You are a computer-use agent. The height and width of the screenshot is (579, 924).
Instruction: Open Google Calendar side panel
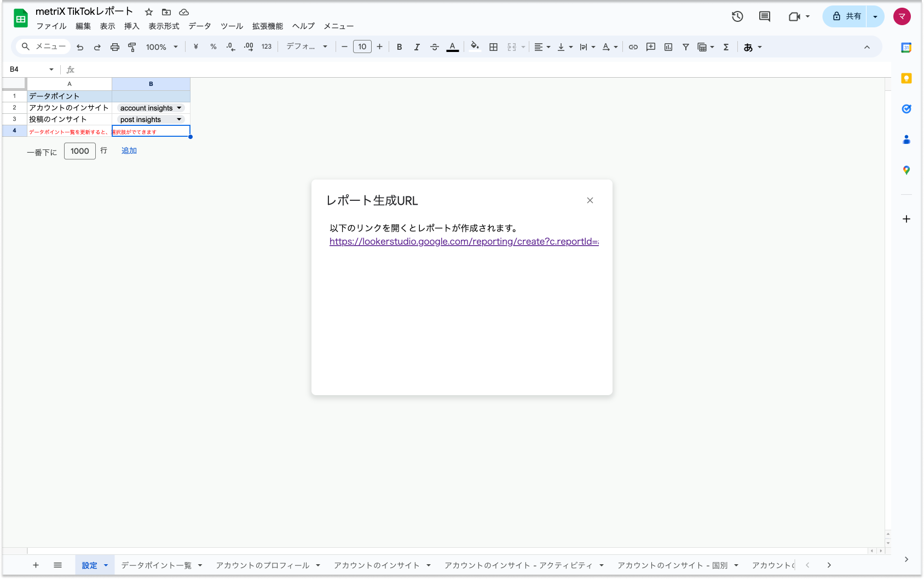906,48
